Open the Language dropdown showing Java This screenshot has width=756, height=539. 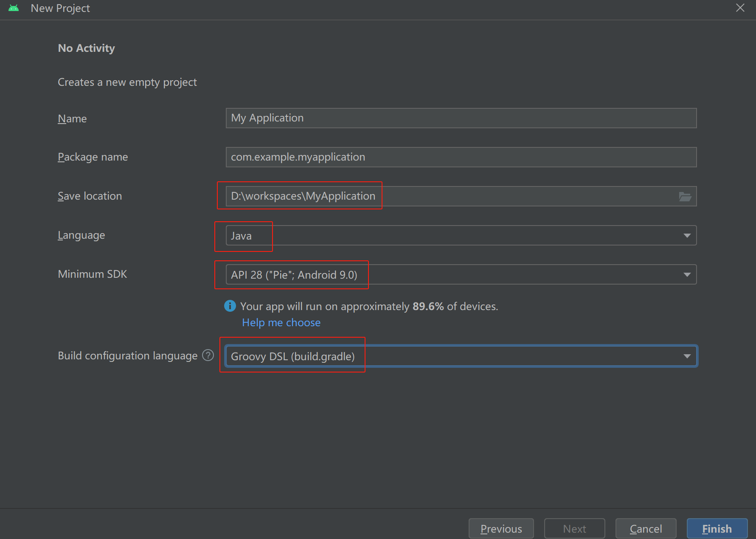[x=461, y=235]
